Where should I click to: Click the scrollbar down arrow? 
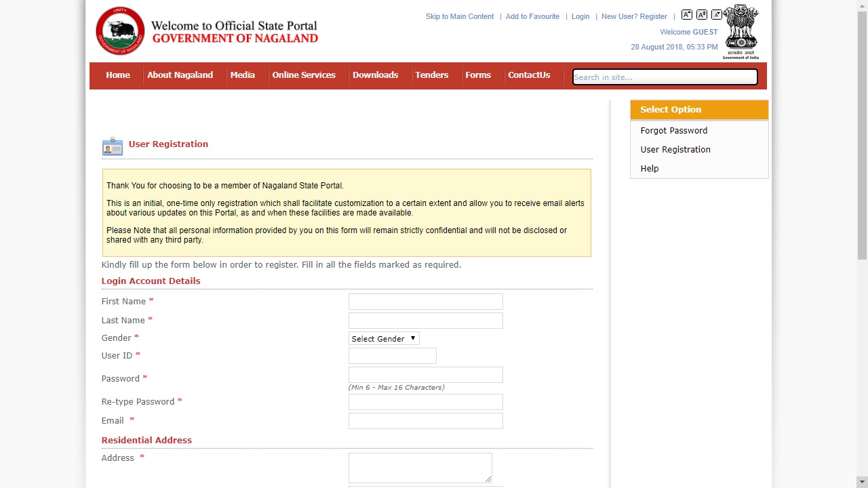pos(862,482)
